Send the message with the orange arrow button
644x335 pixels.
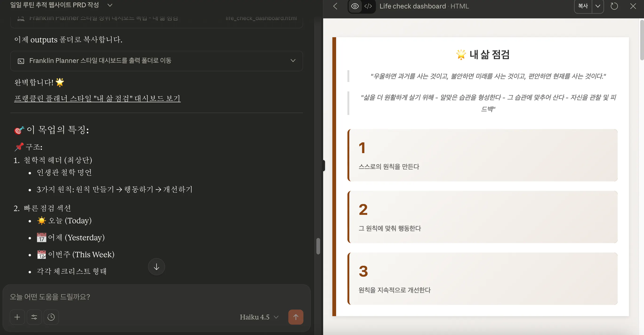(296, 317)
